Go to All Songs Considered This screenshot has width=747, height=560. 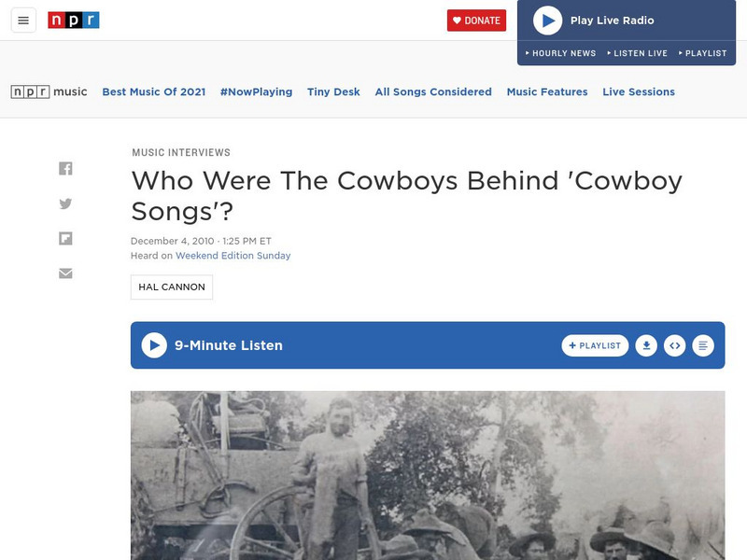(433, 92)
